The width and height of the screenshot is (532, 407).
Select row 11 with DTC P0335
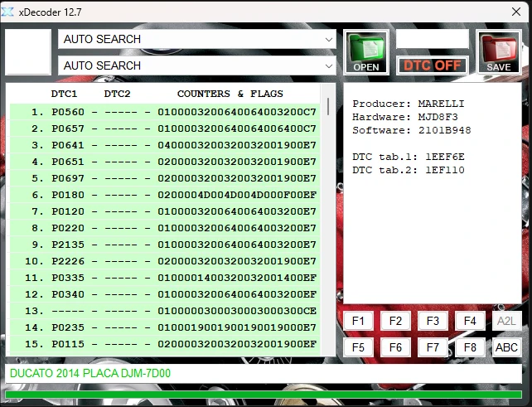165,278
